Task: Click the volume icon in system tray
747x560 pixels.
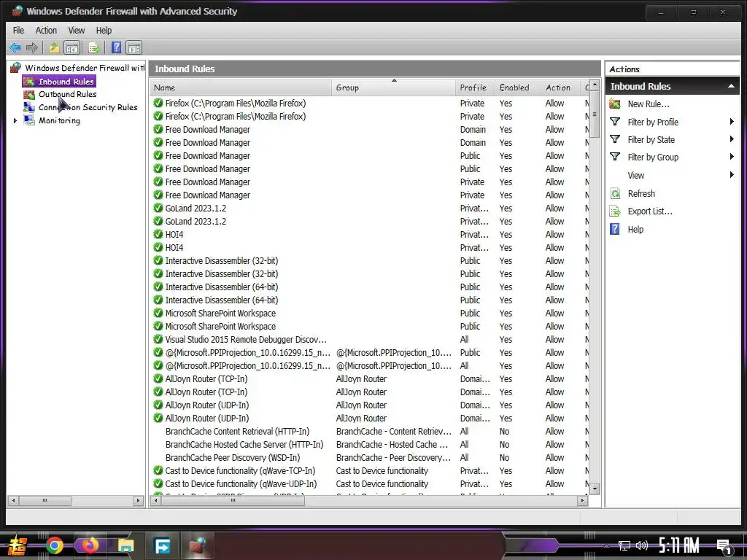Action: (x=642, y=545)
